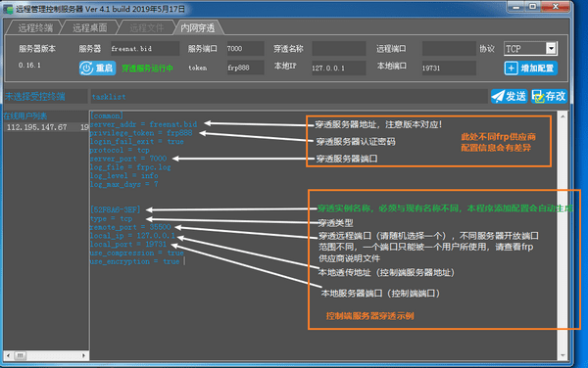Click the empty 远程端口 input field

coord(449,49)
